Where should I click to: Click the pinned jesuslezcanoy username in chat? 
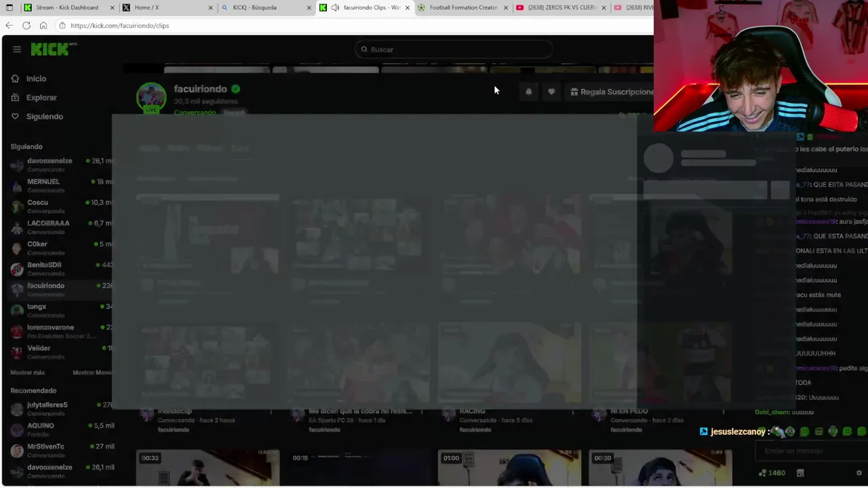[738, 432]
